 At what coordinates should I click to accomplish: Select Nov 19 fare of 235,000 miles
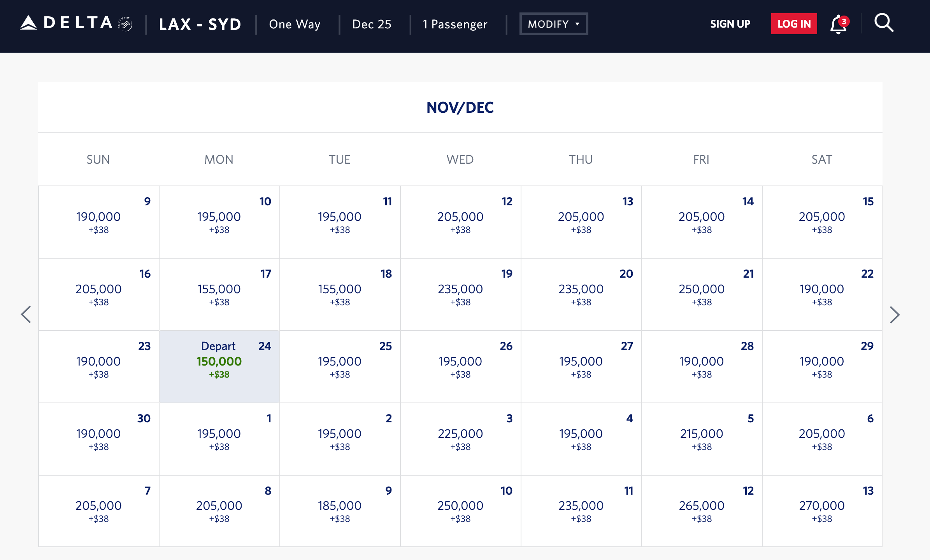(x=461, y=294)
